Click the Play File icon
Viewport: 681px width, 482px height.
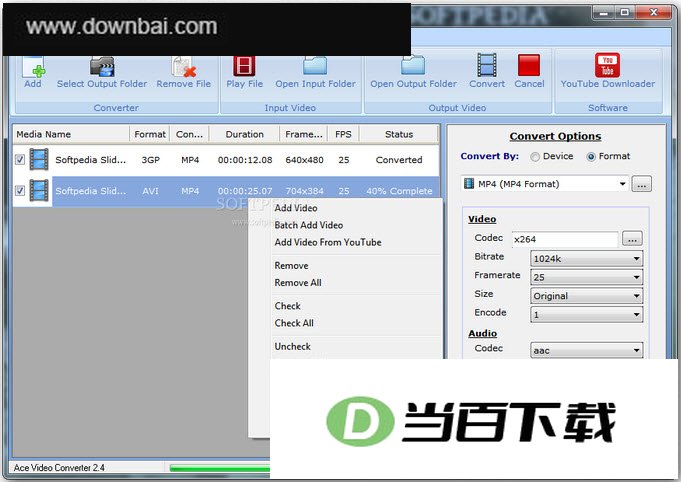244,66
